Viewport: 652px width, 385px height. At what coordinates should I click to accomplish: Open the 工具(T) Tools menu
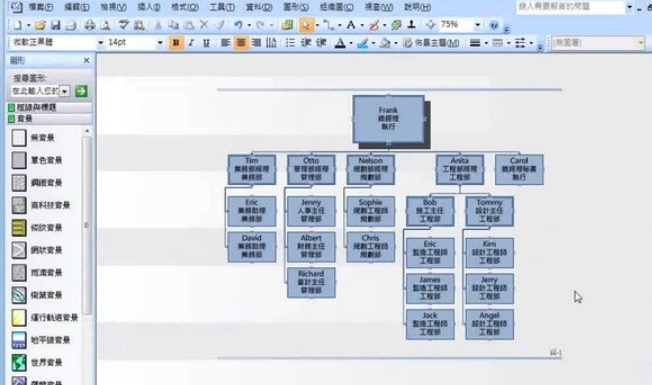coord(222,7)
